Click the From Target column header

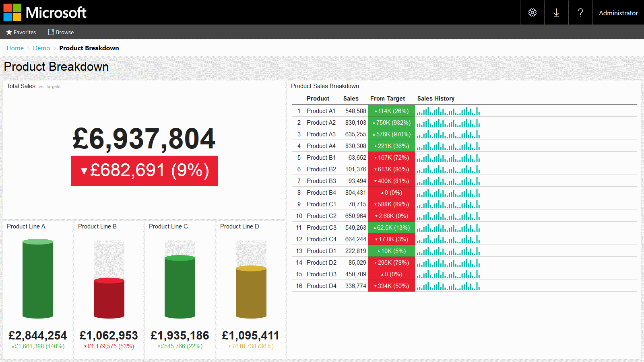pos(388,99)
